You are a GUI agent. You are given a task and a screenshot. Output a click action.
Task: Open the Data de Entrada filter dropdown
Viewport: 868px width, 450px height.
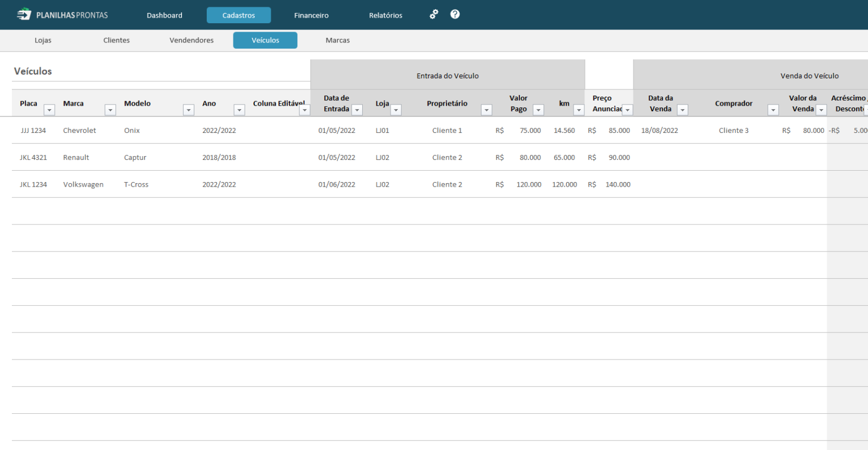pos(357,110)
